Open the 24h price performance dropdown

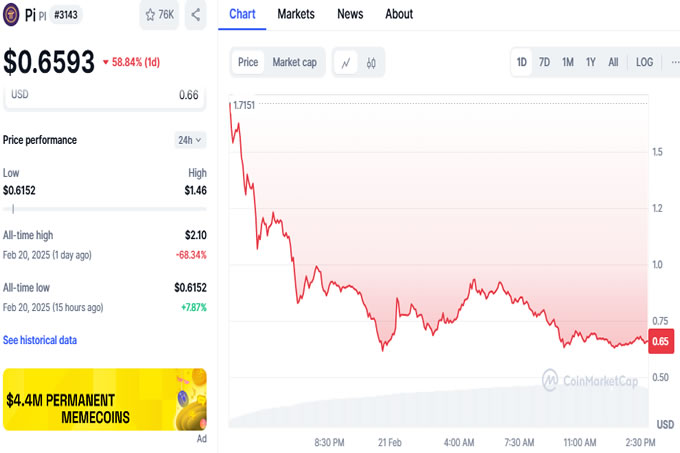coord(190,140)
